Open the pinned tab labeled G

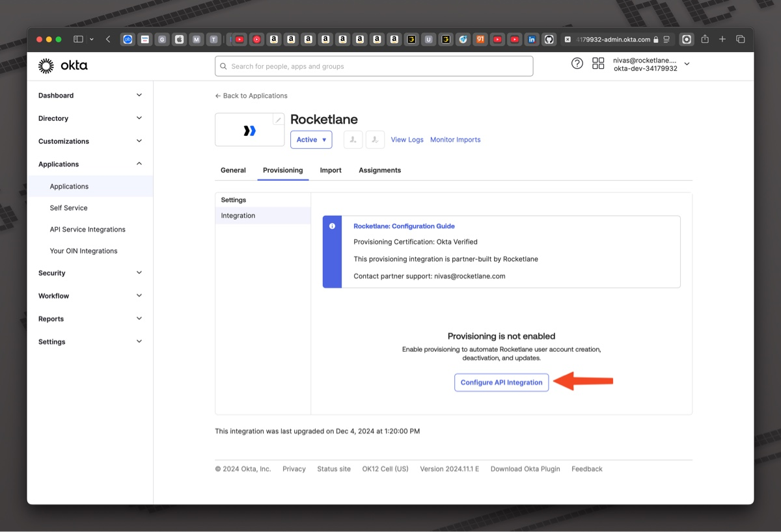pos(162,39)
